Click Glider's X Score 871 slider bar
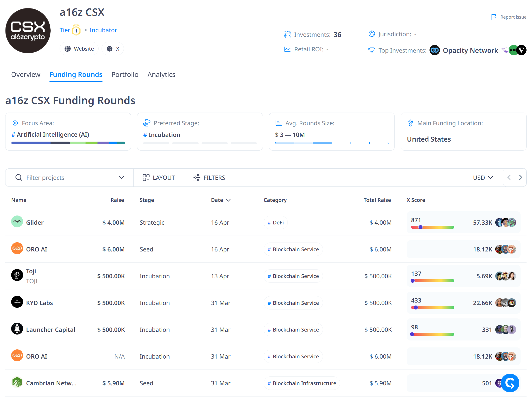This screenshot has height=399, width=532. pos(432,227)
